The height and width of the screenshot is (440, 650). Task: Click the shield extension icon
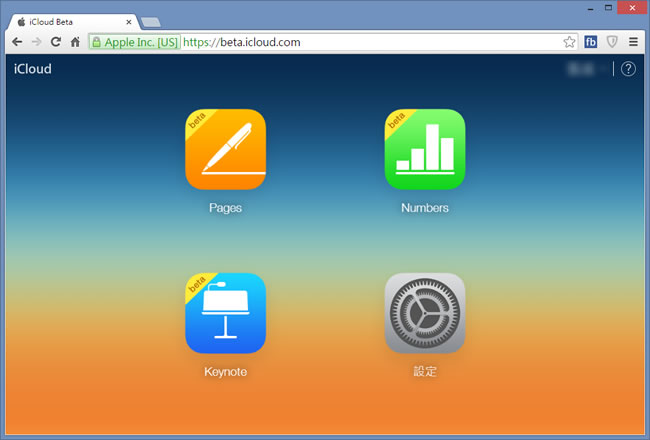(x=612, y=42)
